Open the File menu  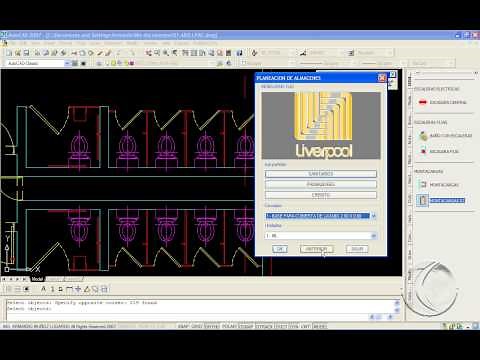(x=14, y=43)
